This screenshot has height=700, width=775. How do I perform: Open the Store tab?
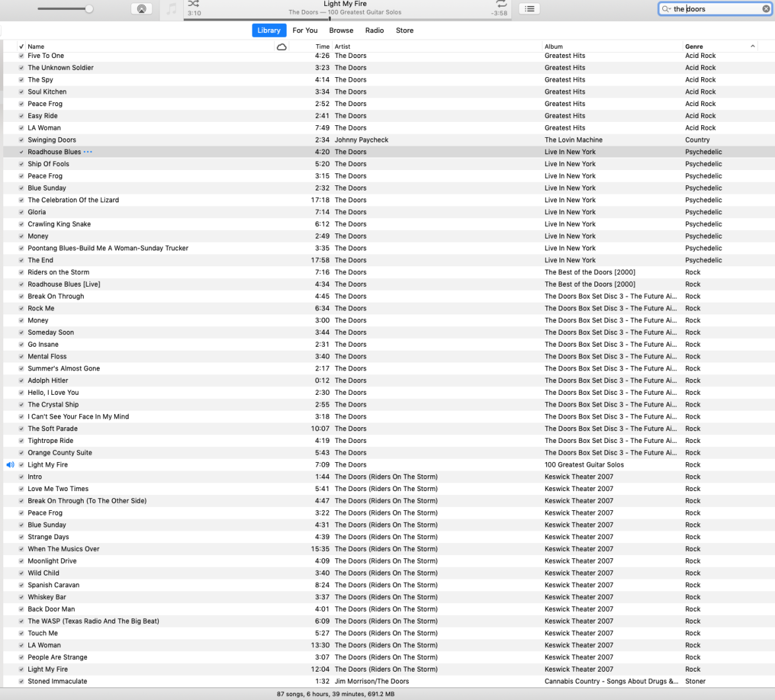click(x=404, y=30)
